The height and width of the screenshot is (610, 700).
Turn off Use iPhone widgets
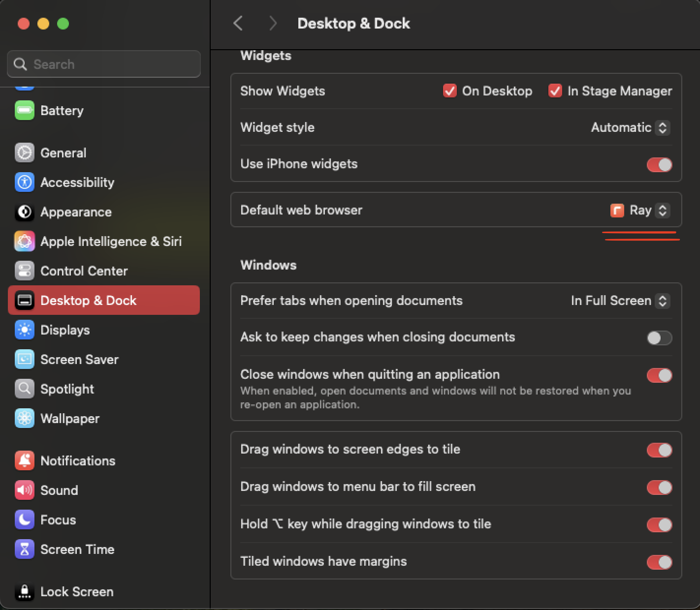coord(660,165)
